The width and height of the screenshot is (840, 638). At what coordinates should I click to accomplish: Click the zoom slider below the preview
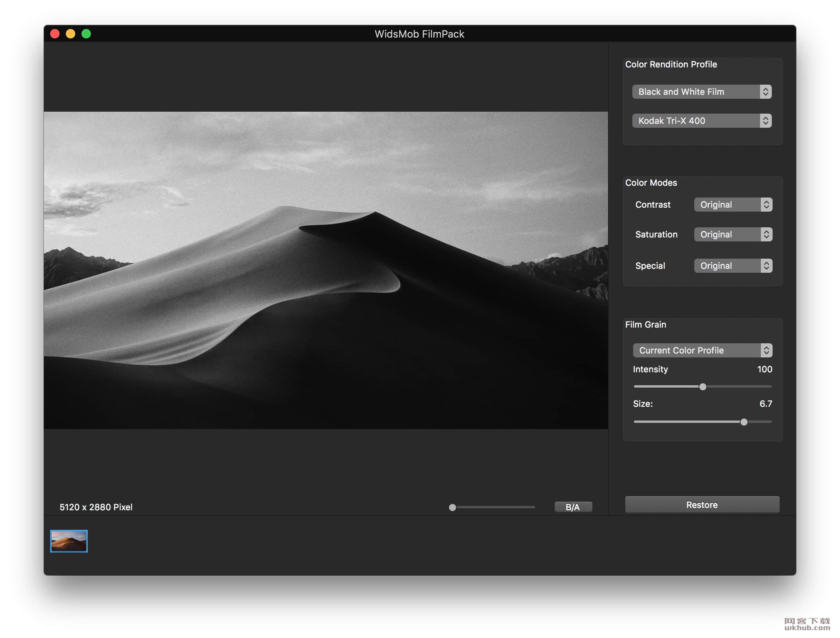click(x=492, y=507)
